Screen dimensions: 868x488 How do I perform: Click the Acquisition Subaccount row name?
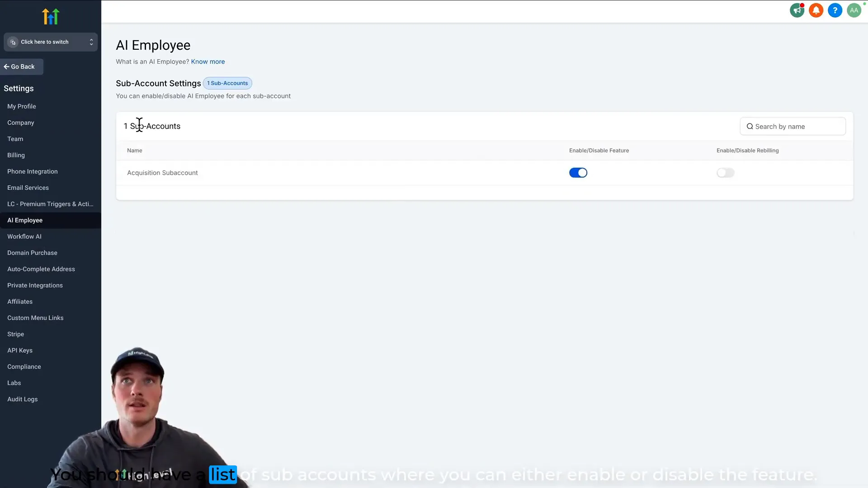coord(162,173)
